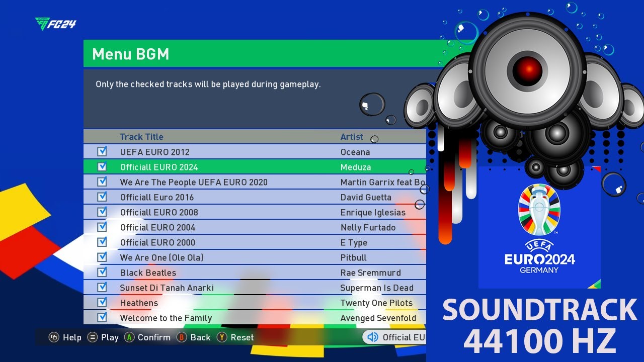This screenshot has width=644, height=362.
Task: Click the artist name Oceana
Action: tap(355, 152)
